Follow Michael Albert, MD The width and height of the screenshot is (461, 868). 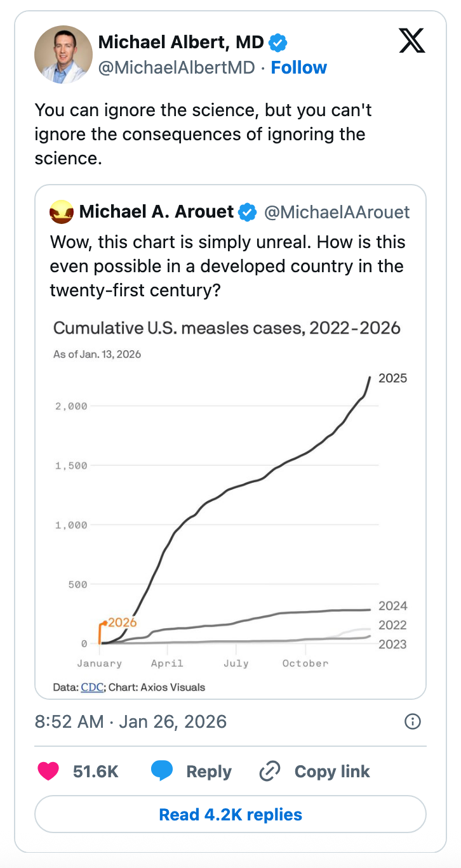click(298, 67)
